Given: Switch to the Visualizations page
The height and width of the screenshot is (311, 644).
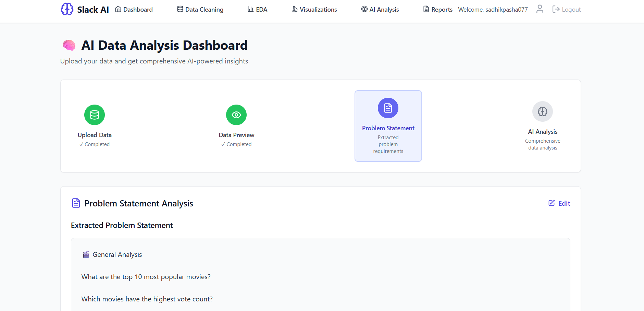Looking at the screenshot, I should pyautogui.click(x=314, y=9).
